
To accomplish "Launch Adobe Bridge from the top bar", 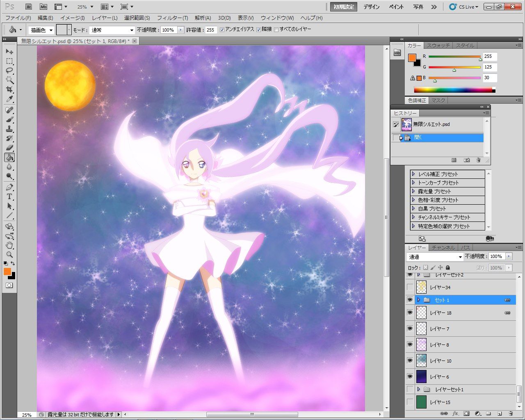I will pyautogui.click(x=28, y=7).
